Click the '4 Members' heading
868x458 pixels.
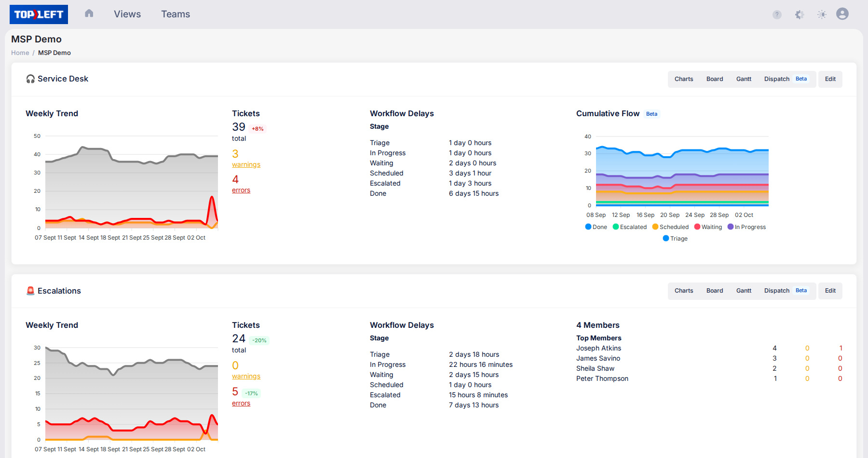(x=598, y=325)
